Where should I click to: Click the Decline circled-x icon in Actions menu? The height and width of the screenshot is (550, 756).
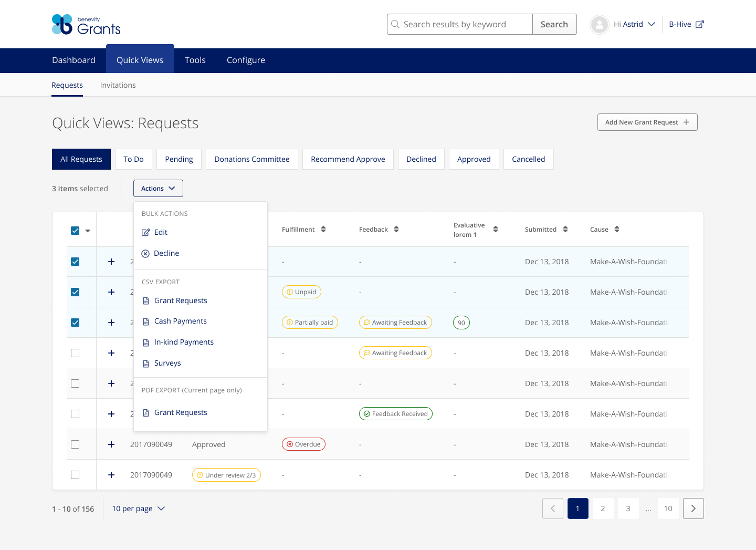tap(145, 253)
